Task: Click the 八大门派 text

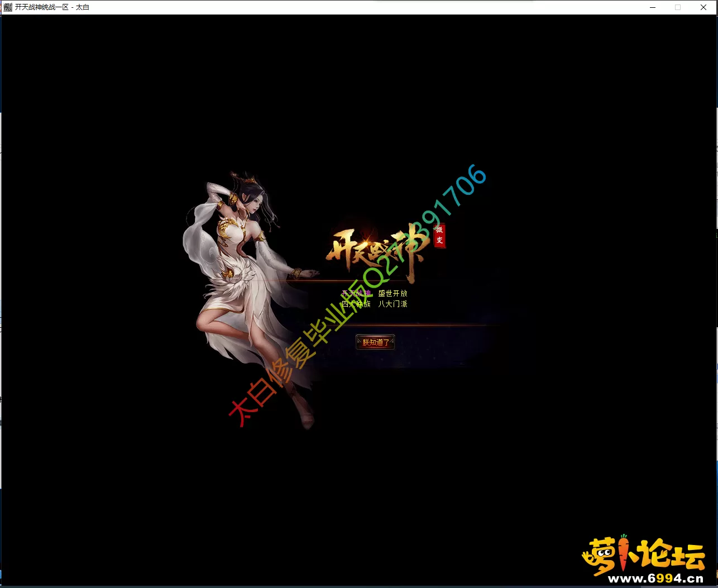Action: coord(393,304)
